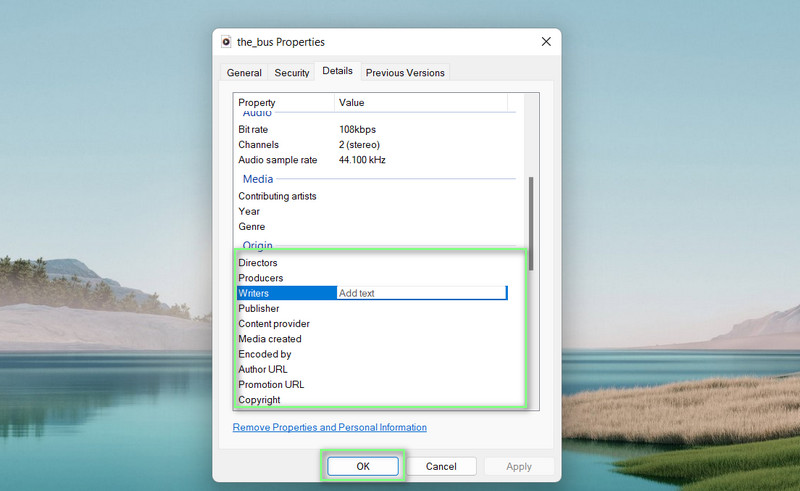Open the Security tab
The image size is (800, 491).
tap(292, 73)
